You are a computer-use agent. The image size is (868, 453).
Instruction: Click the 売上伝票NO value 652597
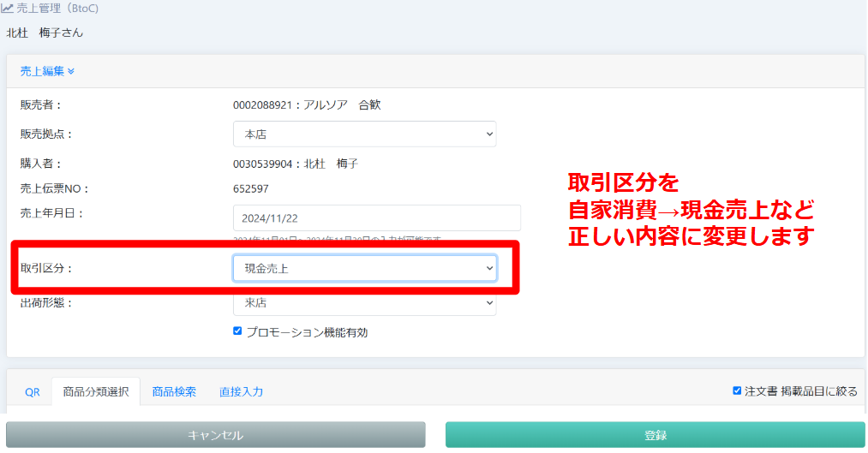coord(250,188)
